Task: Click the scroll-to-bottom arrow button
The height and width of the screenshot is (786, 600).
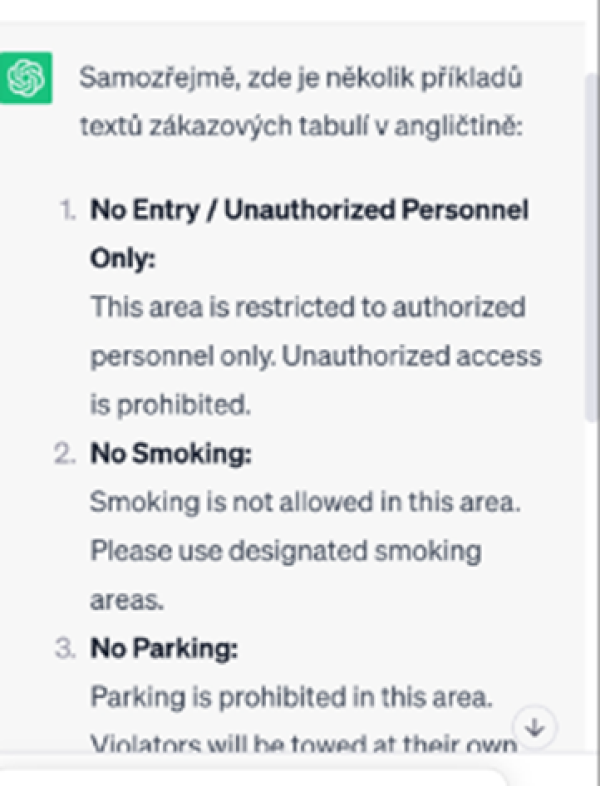Action: 535,727
